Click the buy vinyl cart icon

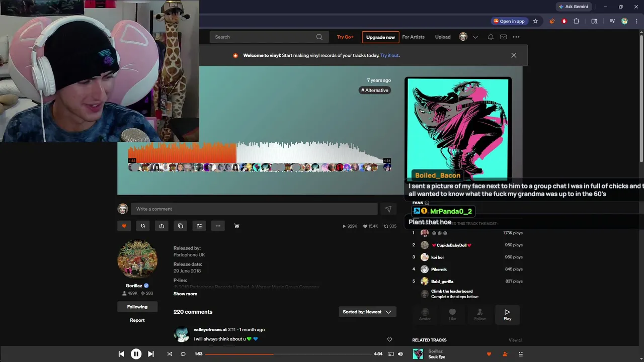coord(236,226)
